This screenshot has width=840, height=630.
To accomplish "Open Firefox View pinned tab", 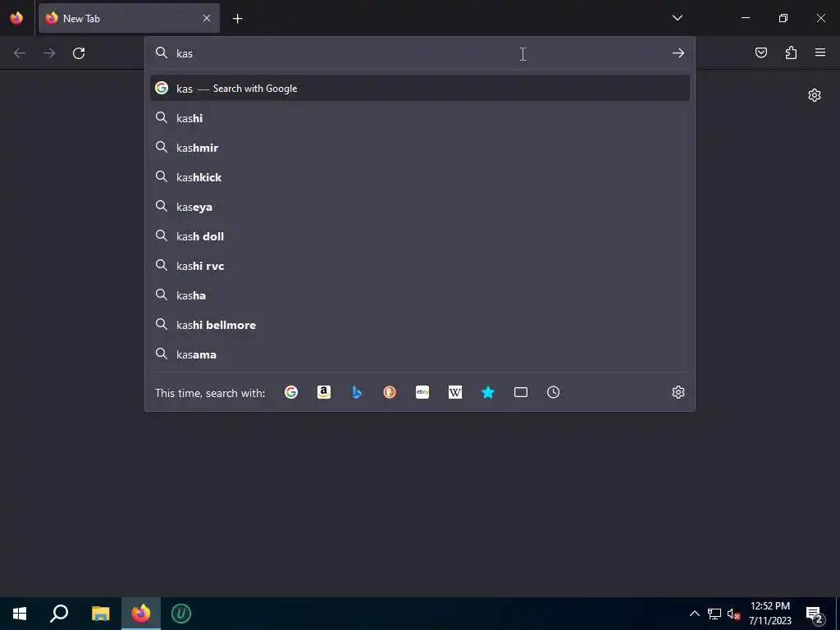I will tap(16, 18).
